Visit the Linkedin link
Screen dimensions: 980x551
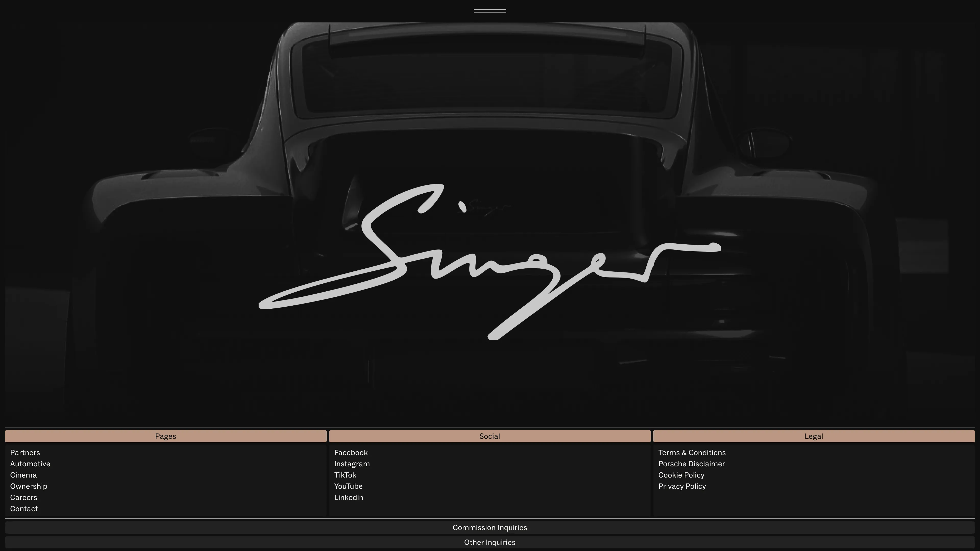[x=348, y=497]
